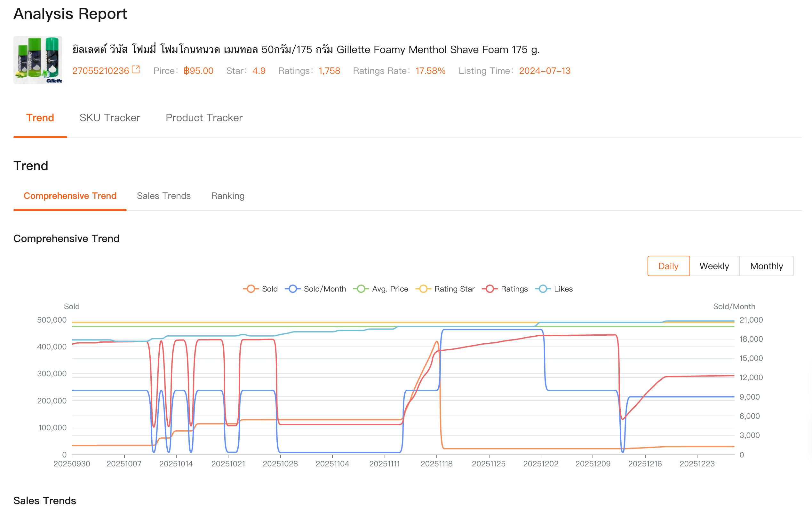This screenshot has height=507, width=812.
Task: Click the Gillette product thumbnail image
Action: pos(37,60)
